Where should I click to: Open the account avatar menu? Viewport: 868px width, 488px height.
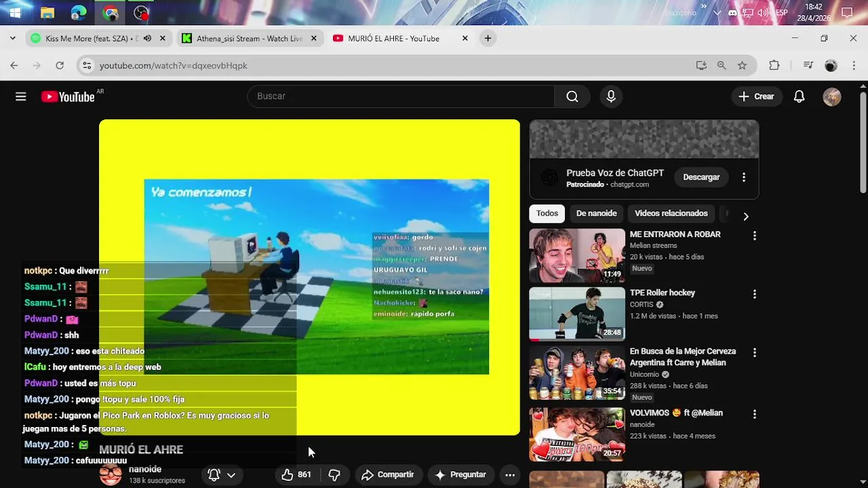click(x=832, y=96)
